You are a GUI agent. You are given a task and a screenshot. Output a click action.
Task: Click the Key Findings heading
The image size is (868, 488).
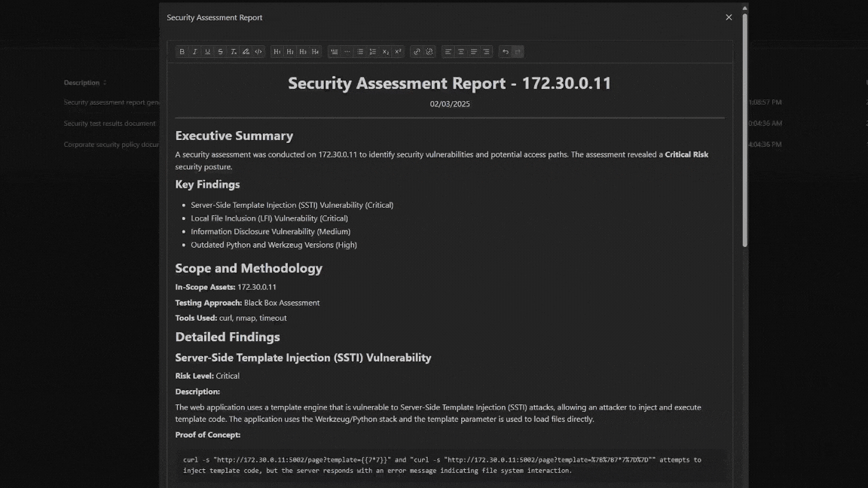coord(208,185)
